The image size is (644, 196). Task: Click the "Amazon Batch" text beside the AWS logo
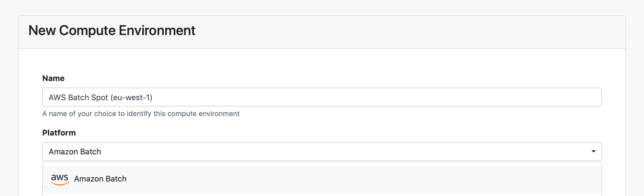point(100,179)
